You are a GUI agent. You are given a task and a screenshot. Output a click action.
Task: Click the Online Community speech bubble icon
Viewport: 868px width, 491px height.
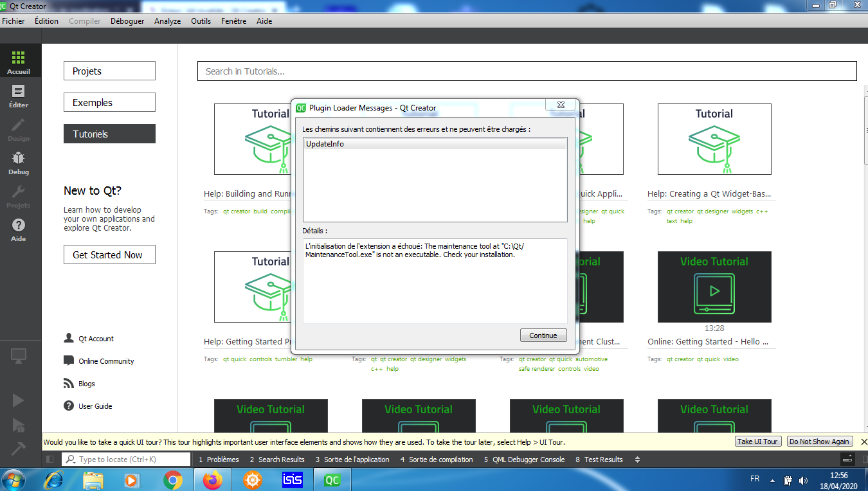(69, 361)
